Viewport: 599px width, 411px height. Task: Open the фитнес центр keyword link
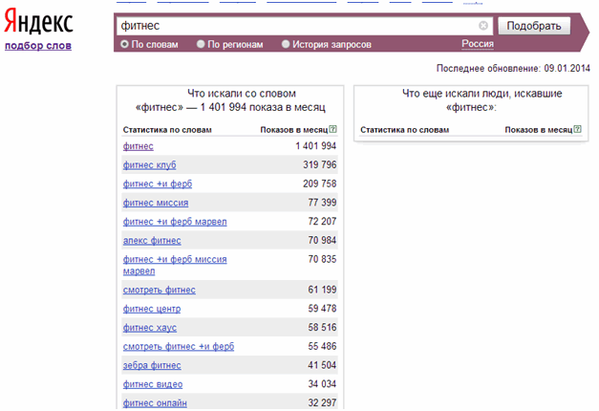pos(152,309)
